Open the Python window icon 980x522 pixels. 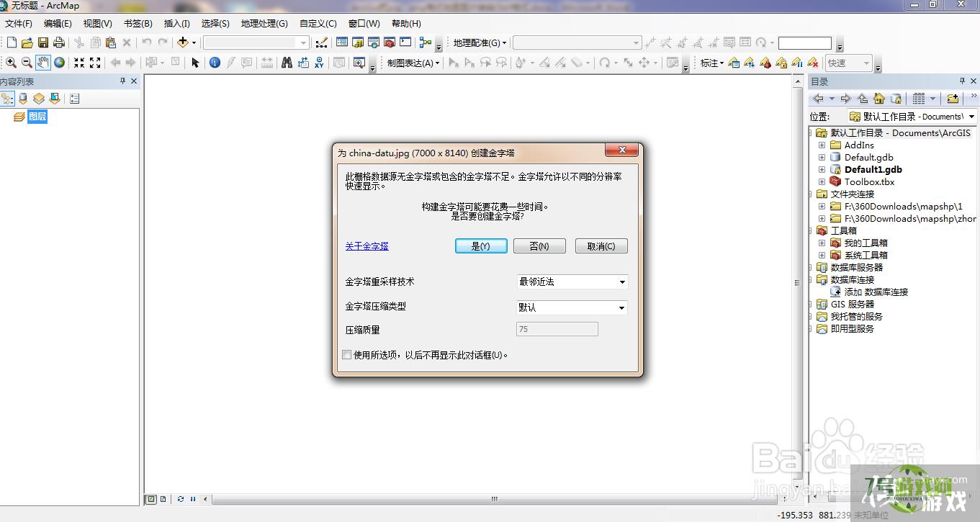(x=405, y=42)
